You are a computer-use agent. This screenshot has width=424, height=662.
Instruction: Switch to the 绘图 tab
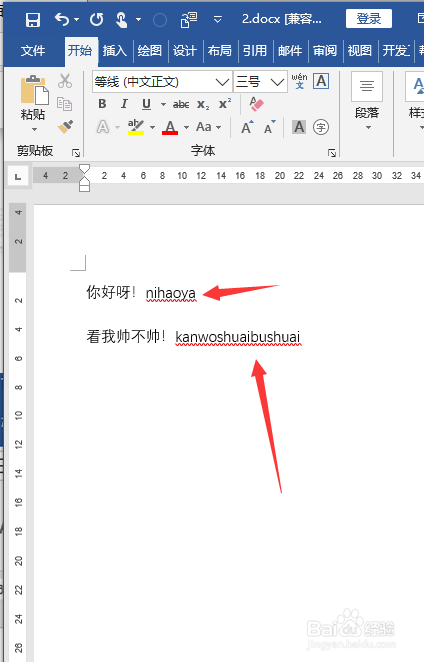149,51
